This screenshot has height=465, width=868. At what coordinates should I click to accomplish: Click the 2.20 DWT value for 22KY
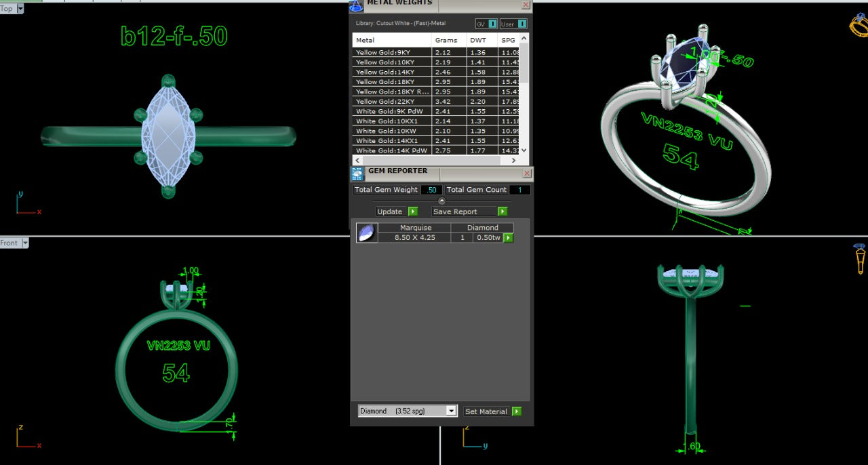click(477, 101)
